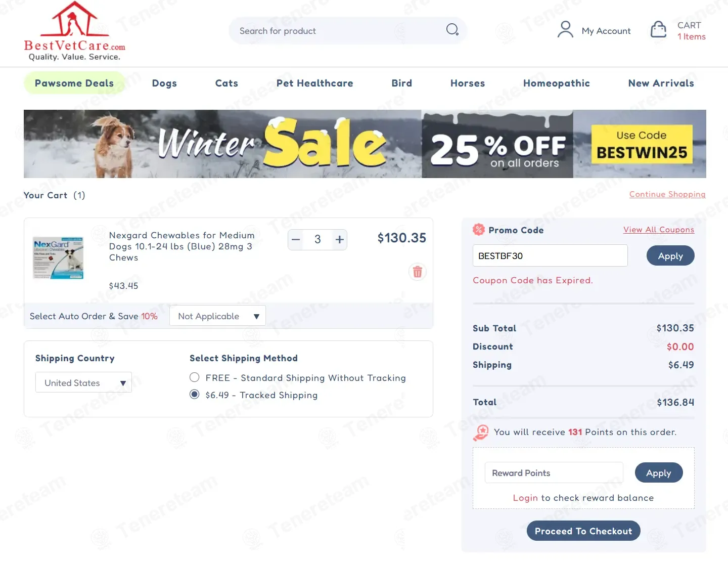Viewport: 728px width, 561px height.
Task: Click the Shipping cost $6.49 in summary
Action: [681, 365]
